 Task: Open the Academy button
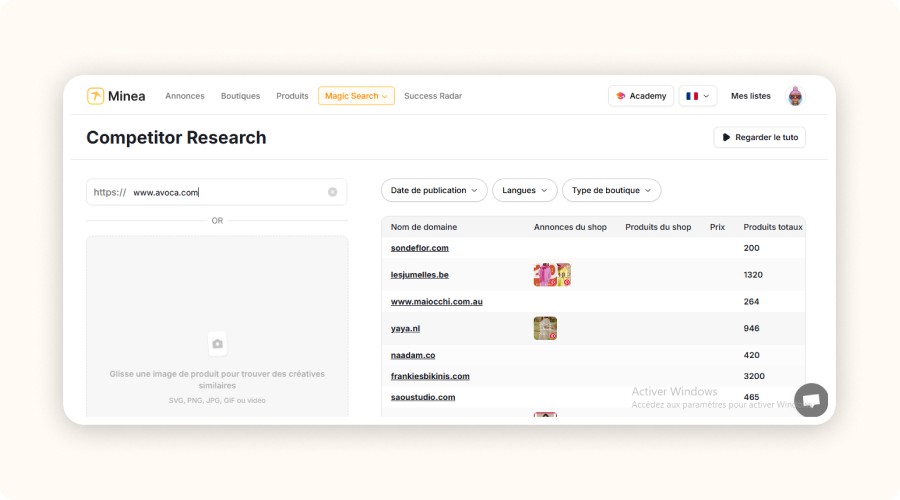click(x=641, y=96)
